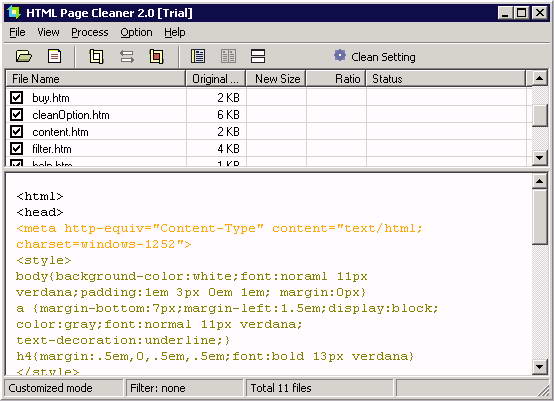Minimize the HTML Page Cleaner window
The height and width of the screenshot is (401, 554).
click(505, 13)
